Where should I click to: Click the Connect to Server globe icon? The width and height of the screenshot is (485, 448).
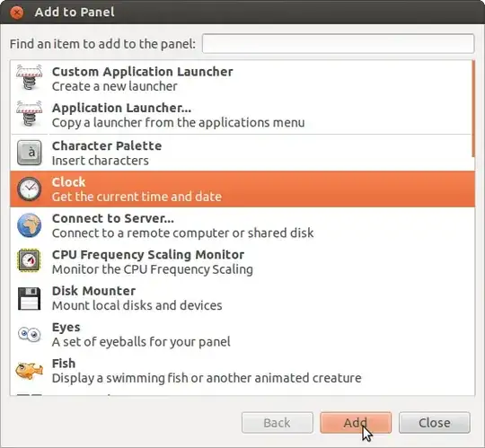tap(29, 225)
